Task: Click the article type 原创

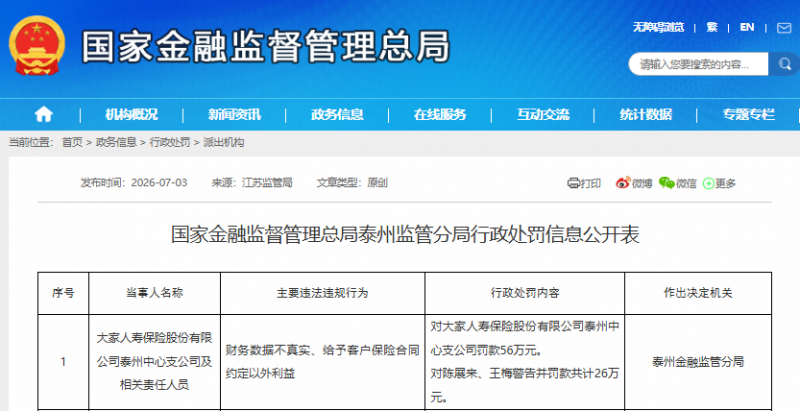Action: click(377, 183)
